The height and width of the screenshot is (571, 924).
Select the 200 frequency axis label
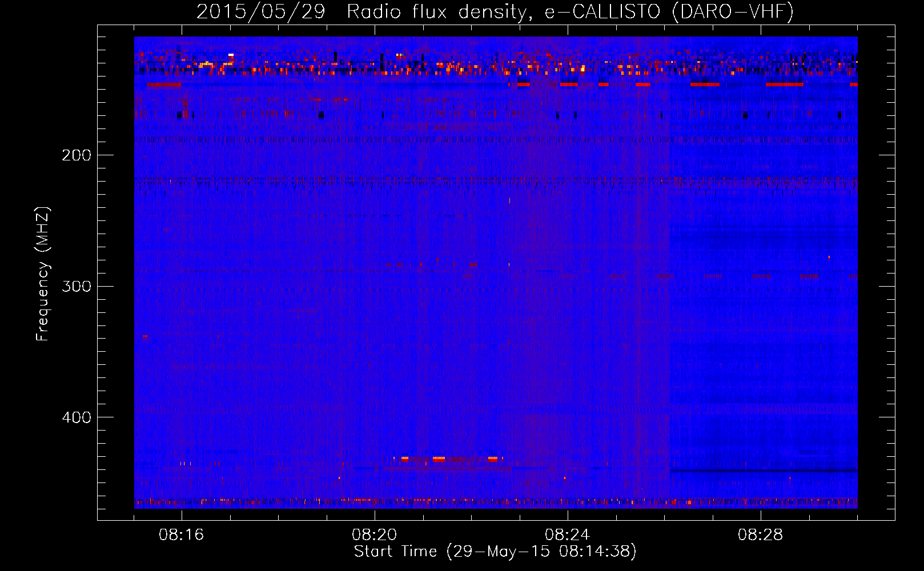[77, 155]
